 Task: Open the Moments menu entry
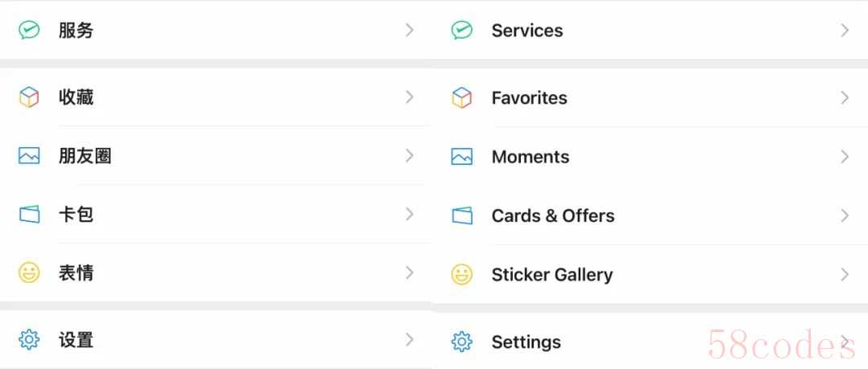pyautogui.click(x=530, y=157)
